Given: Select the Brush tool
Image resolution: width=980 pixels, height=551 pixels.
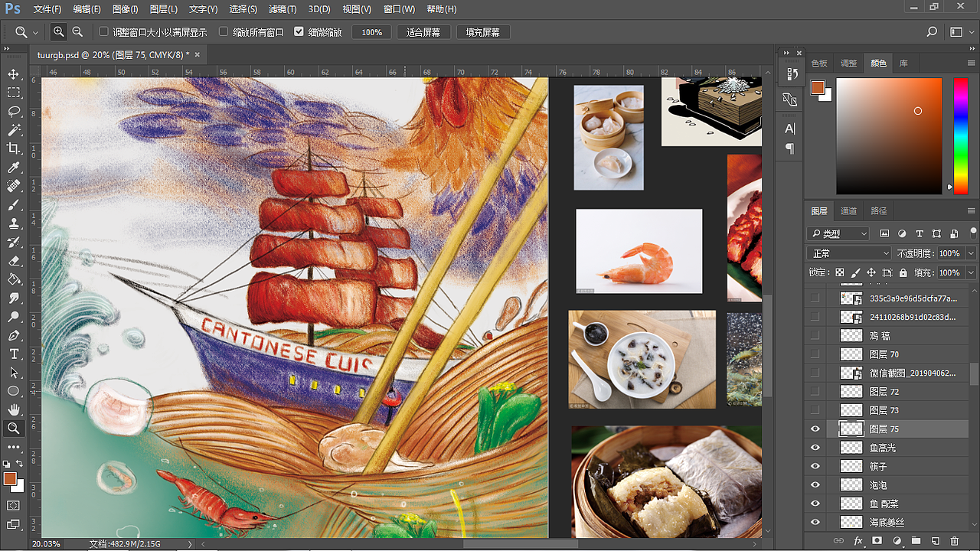Looking at the screenshot, I should 13,204.
